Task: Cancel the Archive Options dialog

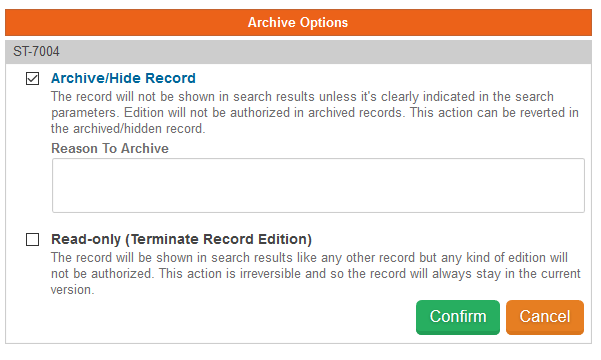Action: point(545,317)
